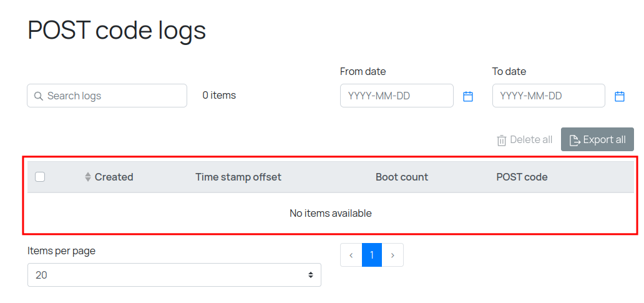Expand the Items per page dropdown
Screen dimensions: 644x303
click(174, 275)
